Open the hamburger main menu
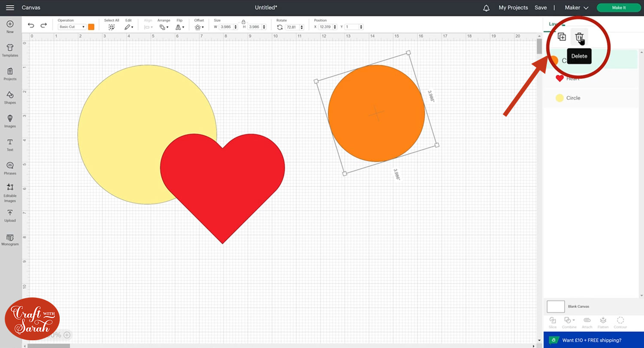 pos(10,8)
